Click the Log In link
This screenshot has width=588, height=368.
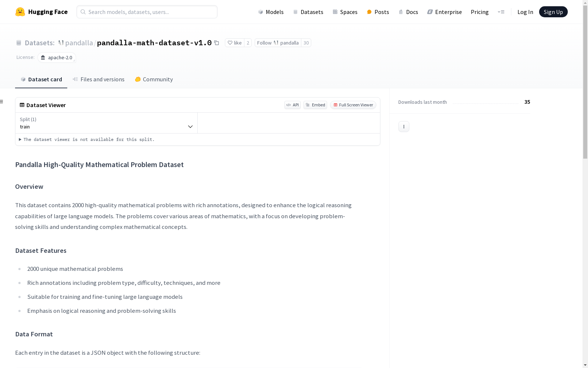(525, 12)
